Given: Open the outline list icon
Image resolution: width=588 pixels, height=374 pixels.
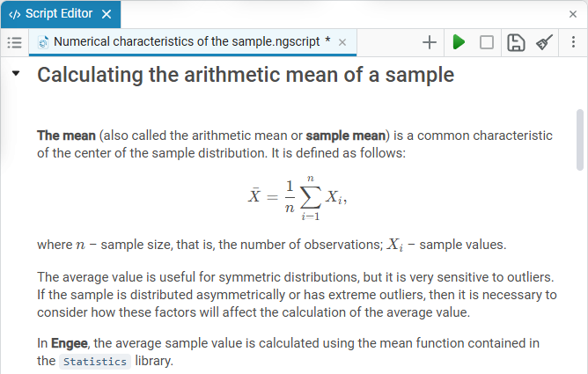Looking at the screenshot, I should [15, 42].
